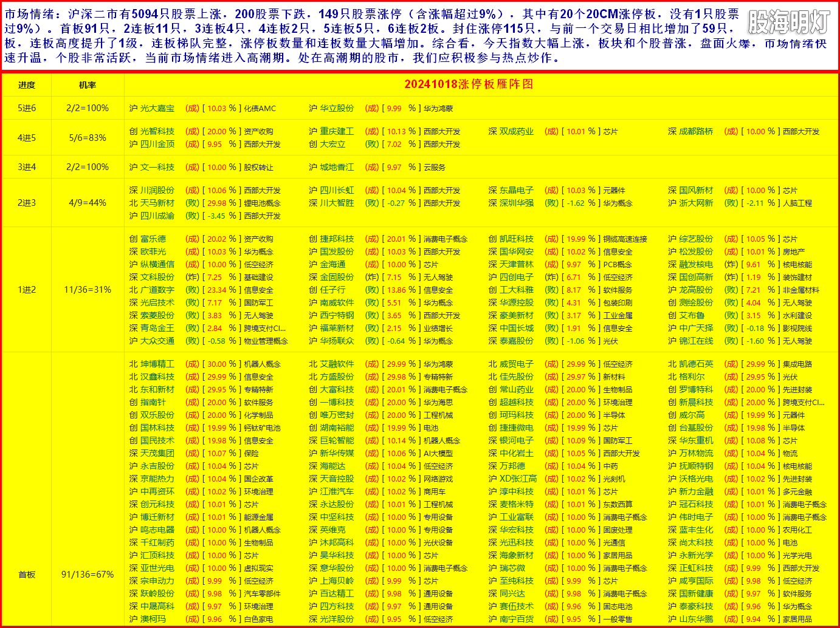
Task: Select stock name 深圳华强
Action: coord(517,203)
